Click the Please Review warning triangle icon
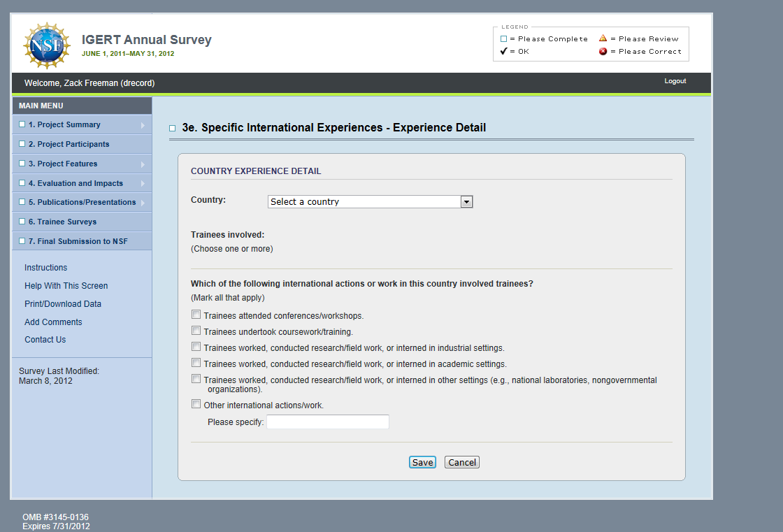 point(603,38)
